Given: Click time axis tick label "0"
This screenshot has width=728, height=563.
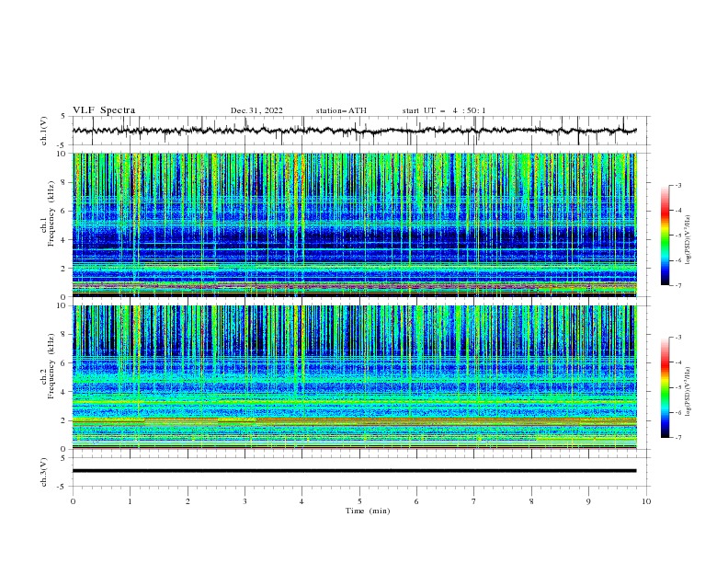Looking at the screenshot, I should (73, 501).
